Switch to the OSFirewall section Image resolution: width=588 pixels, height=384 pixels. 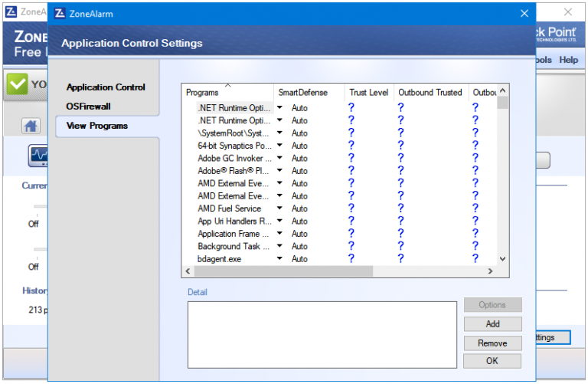pos(88,107)
